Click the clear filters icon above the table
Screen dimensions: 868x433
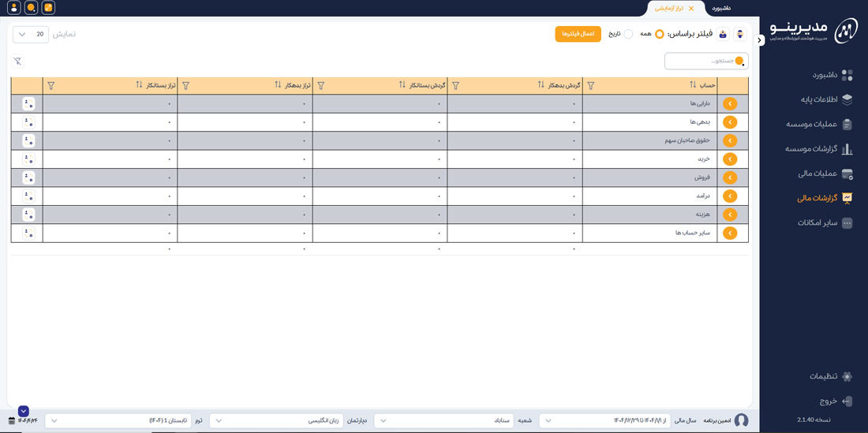(x=17, y=61)
